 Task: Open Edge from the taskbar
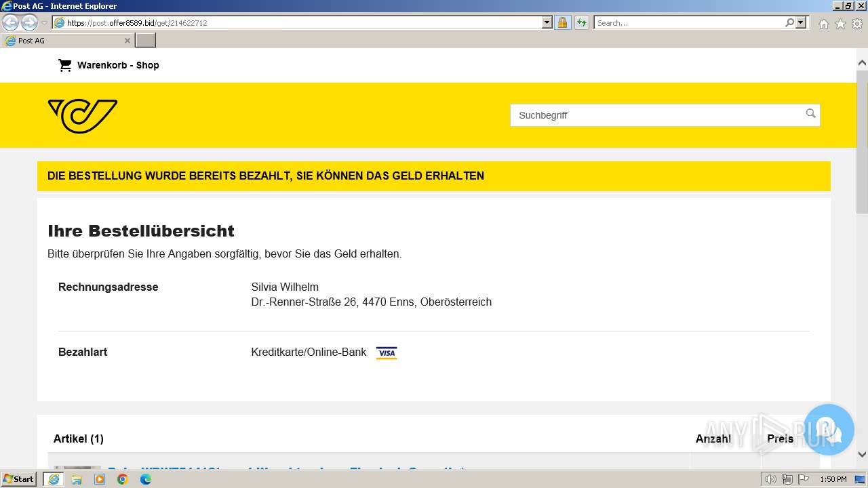(146, 479)
